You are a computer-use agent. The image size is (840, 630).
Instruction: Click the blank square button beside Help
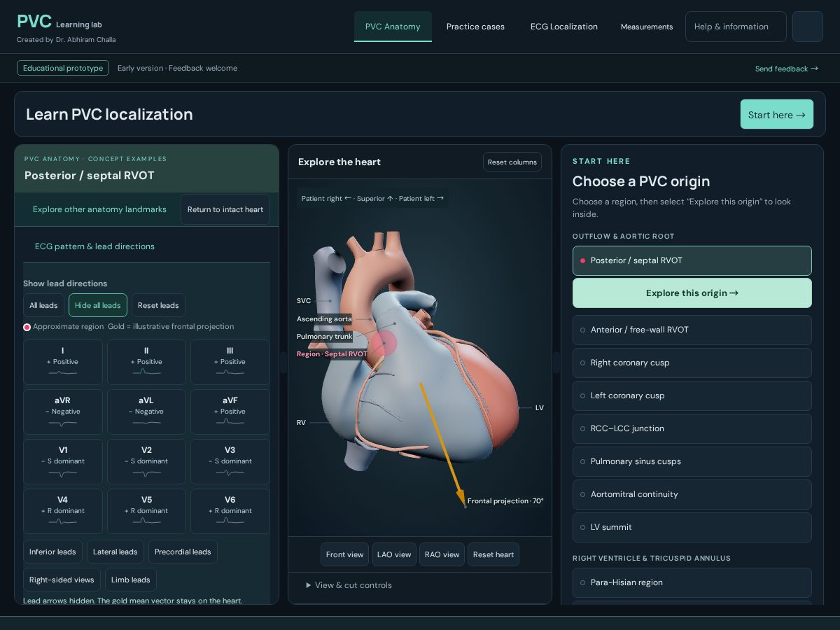click(x=808, y=27)
